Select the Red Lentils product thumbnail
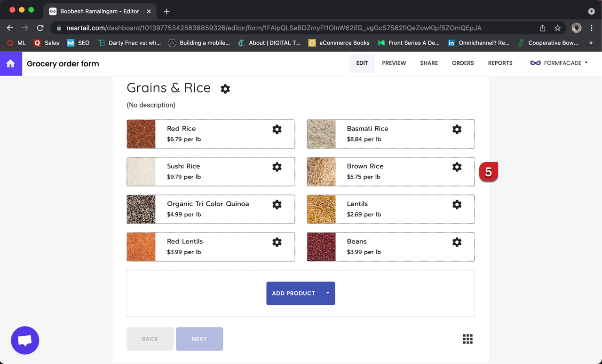Image resolution: width=602 pixels, height=364 pixels. 141,247
